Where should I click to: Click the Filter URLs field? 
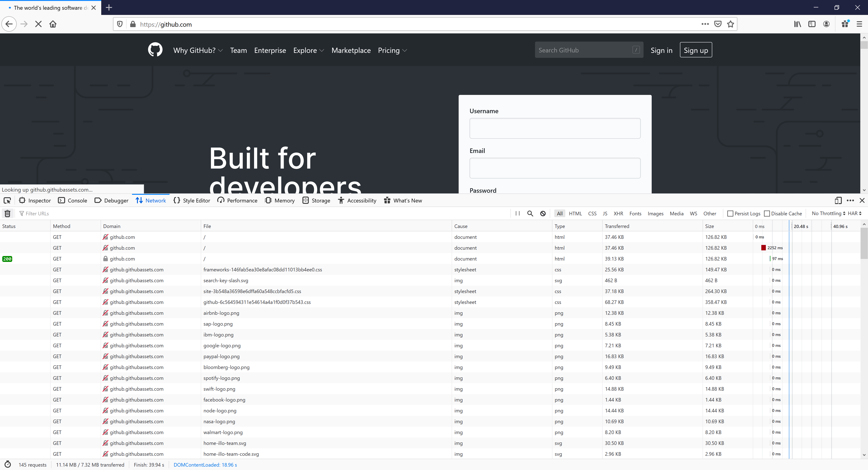[x=263, y=214]
